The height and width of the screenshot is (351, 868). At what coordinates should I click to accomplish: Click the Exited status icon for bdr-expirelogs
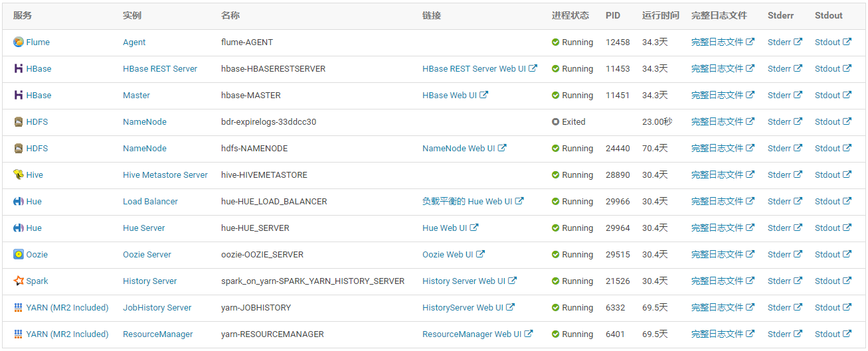[x=556, y=121]
